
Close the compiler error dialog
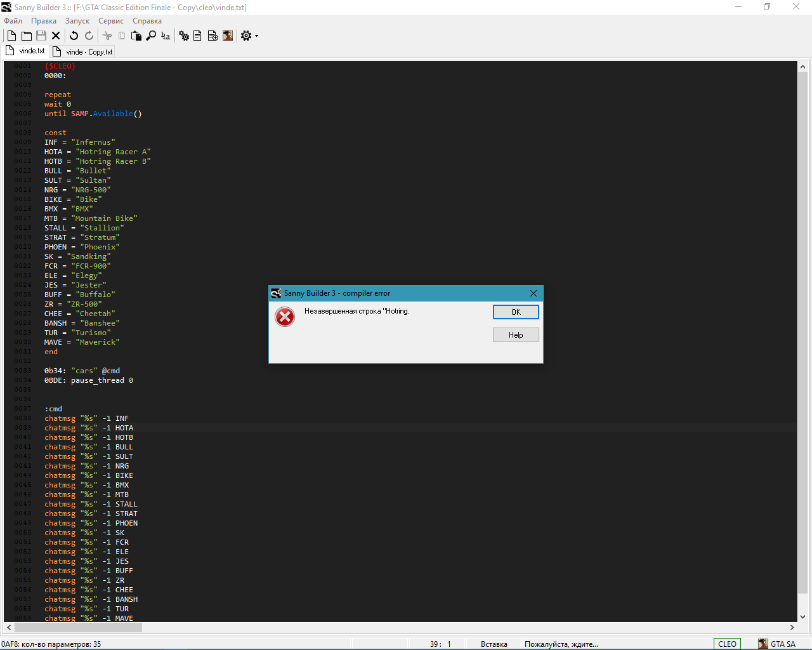(x=534, y=293)
